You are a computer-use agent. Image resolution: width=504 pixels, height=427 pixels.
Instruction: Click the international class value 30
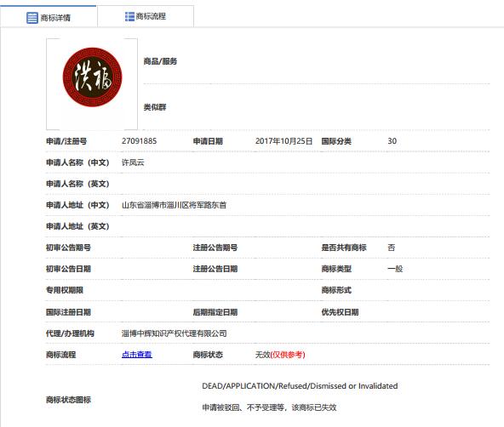click(392, 141)
